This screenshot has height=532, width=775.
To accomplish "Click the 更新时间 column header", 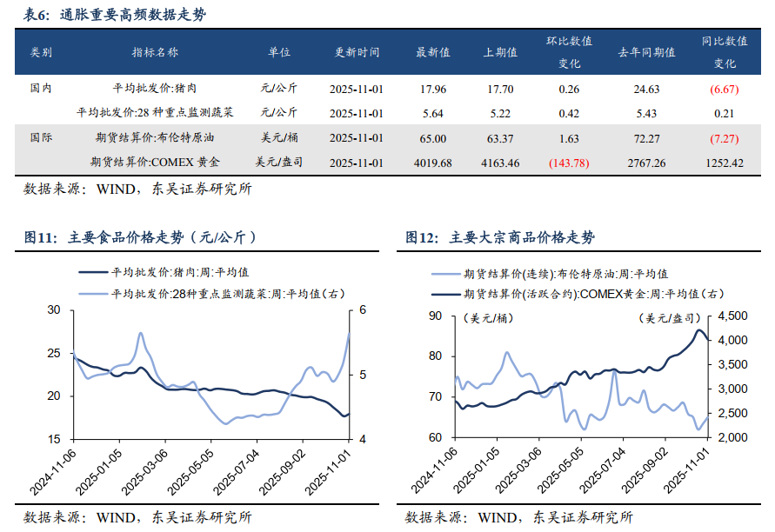I will pyautogui.click(x=357, y=53).
